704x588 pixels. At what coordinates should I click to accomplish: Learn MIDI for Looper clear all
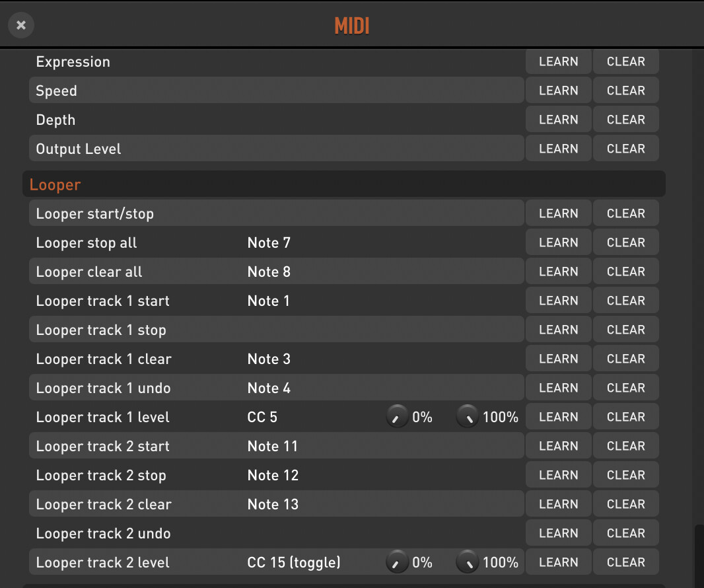559,272
